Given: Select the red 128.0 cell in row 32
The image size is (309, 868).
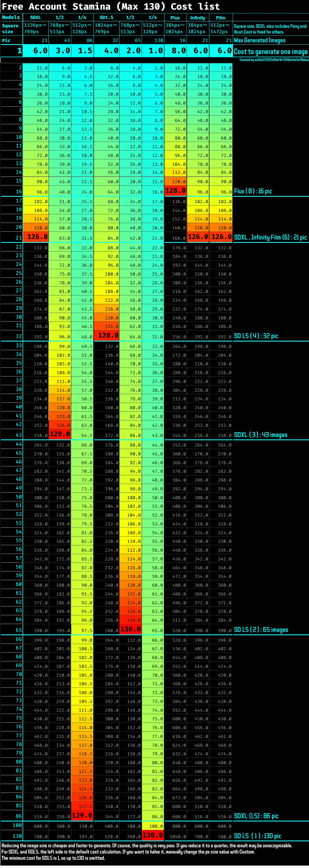Looking at the screenshot, I should pos(106,336).
